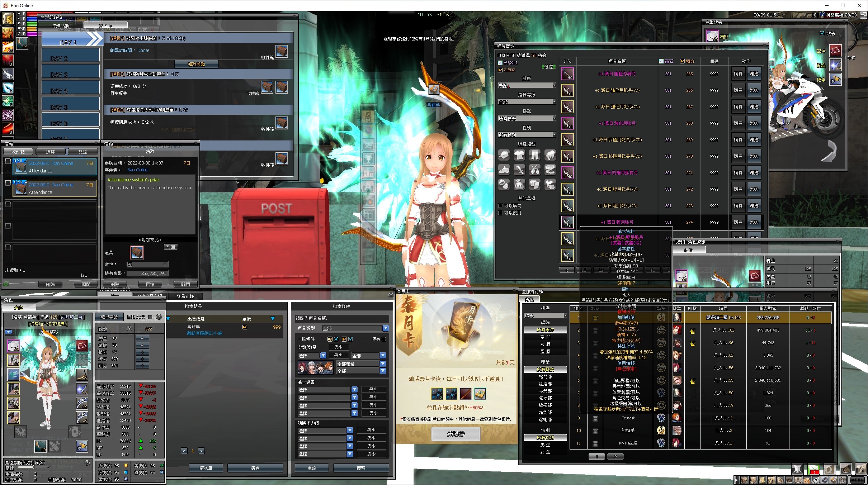Open the Q quest icon at bottom right
Viewport: 868px width, 485px height.
829,470
